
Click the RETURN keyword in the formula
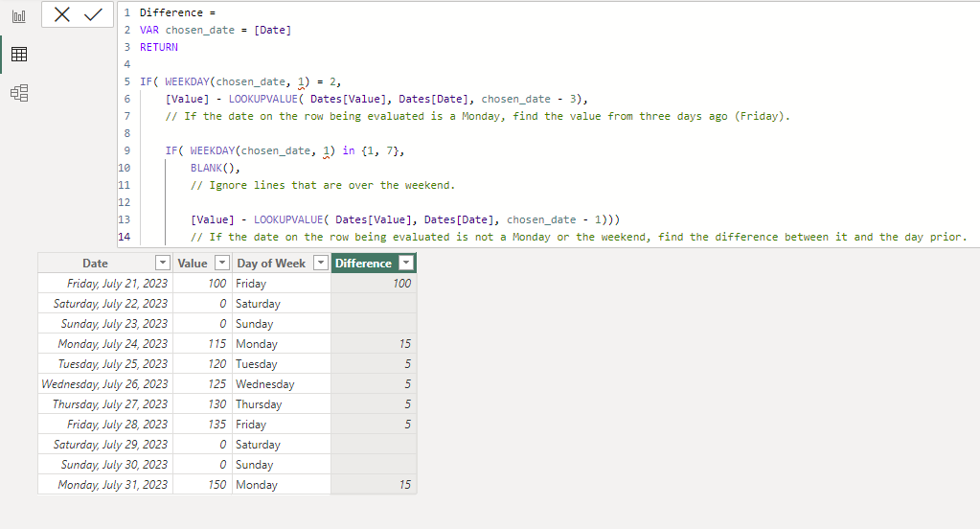(159, 47)
